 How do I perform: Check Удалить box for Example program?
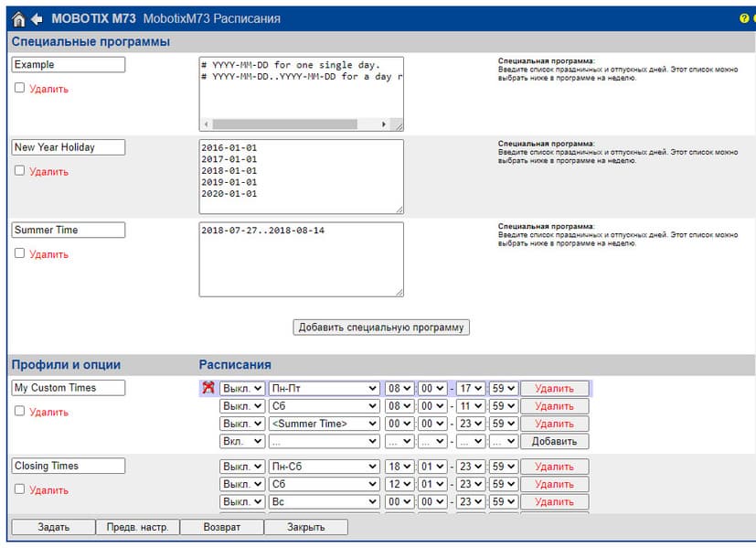click(19, 88)
